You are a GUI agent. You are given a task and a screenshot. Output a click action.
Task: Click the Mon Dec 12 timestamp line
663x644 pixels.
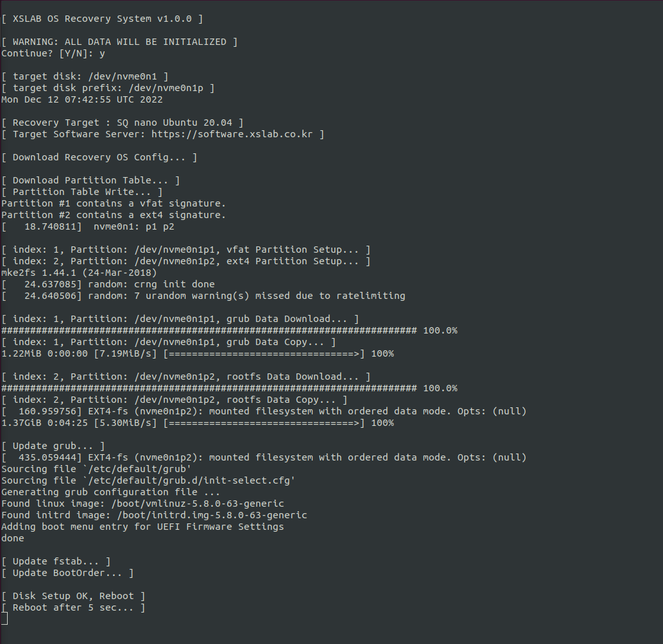pos(82,99)
